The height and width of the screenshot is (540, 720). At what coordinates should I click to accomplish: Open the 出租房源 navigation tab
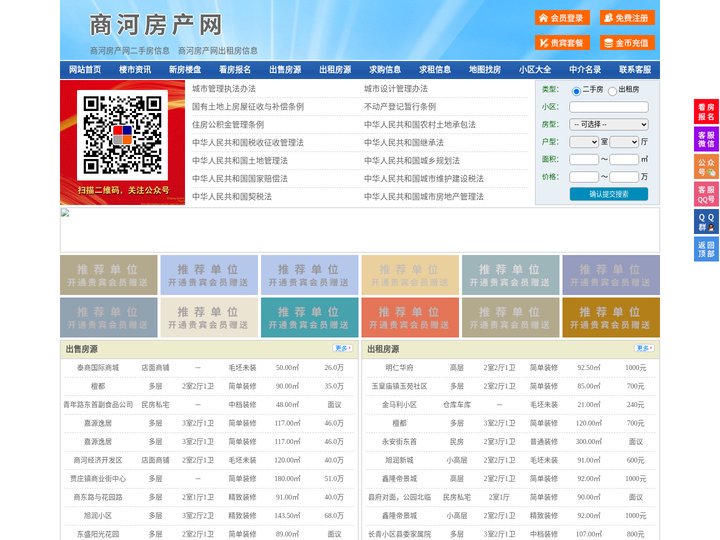point(335,69)
